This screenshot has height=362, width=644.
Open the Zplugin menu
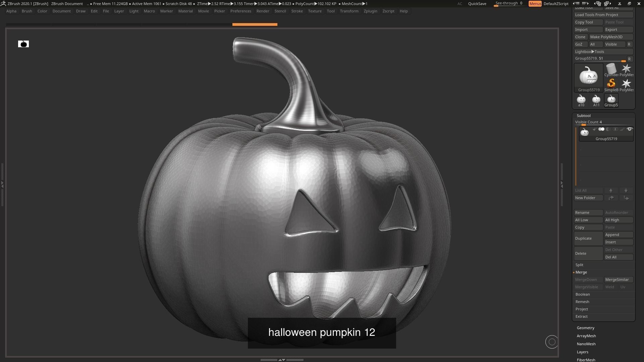click(370, 11)
